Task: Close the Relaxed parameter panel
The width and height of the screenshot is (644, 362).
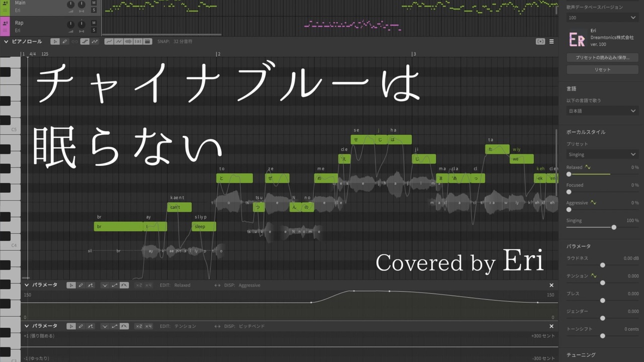Action: pyautogui.click(x=551, y=285)
